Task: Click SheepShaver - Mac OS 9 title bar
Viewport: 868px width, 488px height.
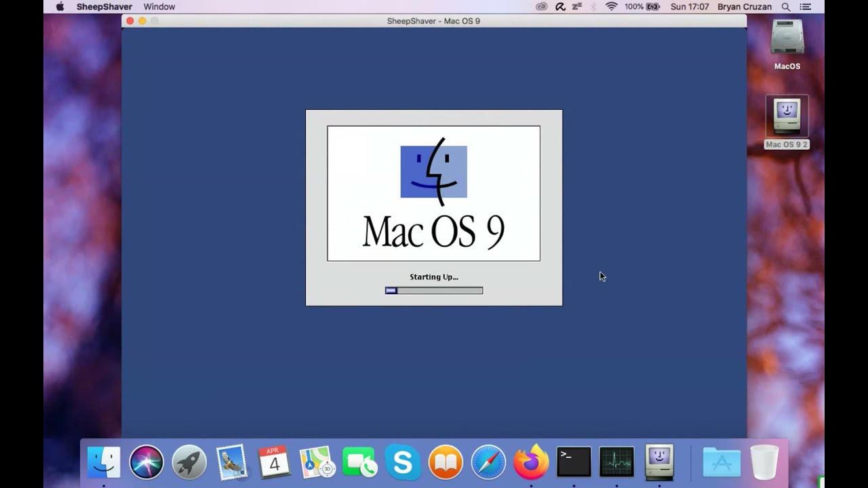Action: 434,21
